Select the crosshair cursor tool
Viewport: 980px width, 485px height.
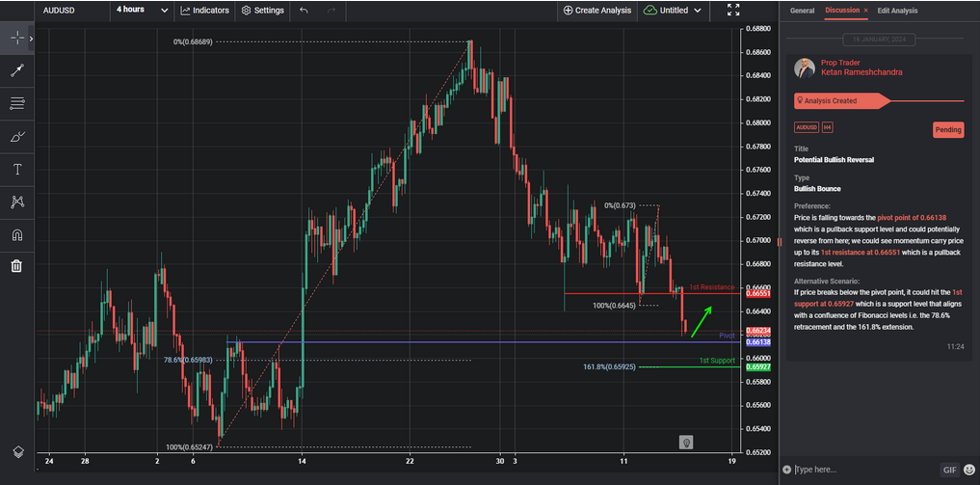click(x=17, y=39)
